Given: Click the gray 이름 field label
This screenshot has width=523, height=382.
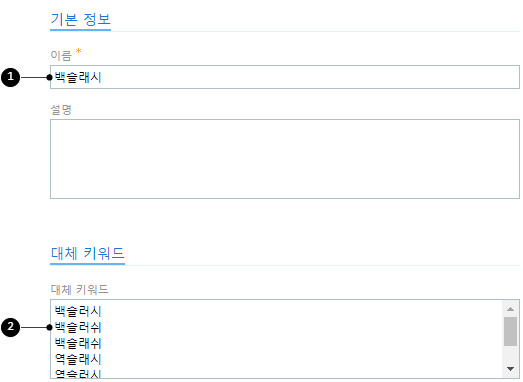Looking at the screenshot, I should coord(61,55).
